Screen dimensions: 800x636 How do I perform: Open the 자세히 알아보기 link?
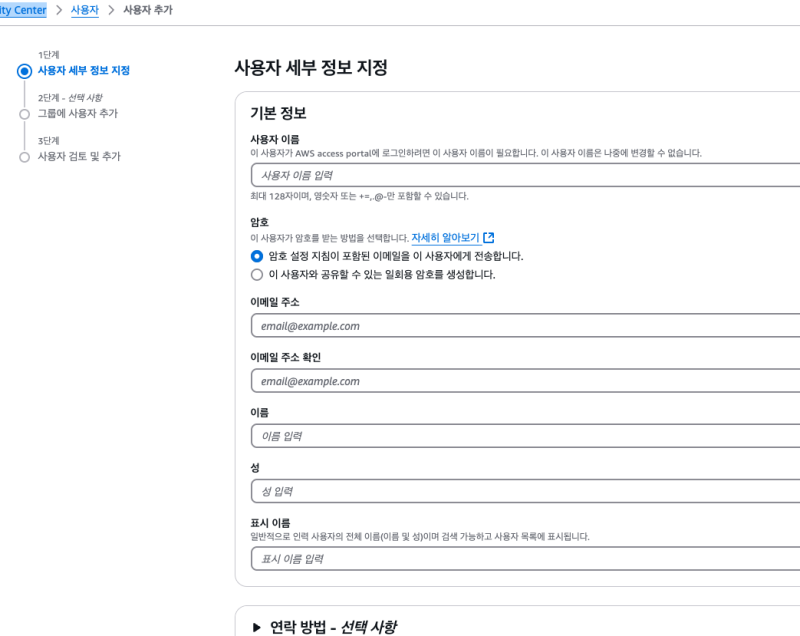(445, 238)
